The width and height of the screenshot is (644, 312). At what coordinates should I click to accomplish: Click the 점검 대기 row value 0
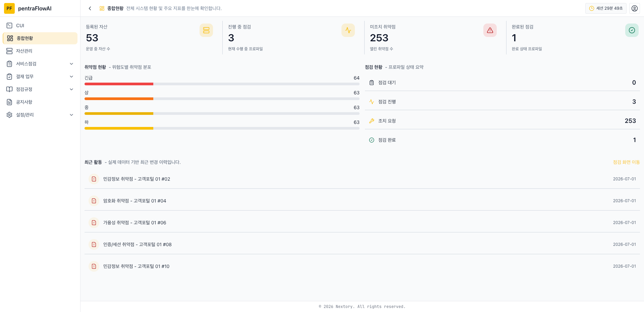pyautogui.click(x=634, y=83)
